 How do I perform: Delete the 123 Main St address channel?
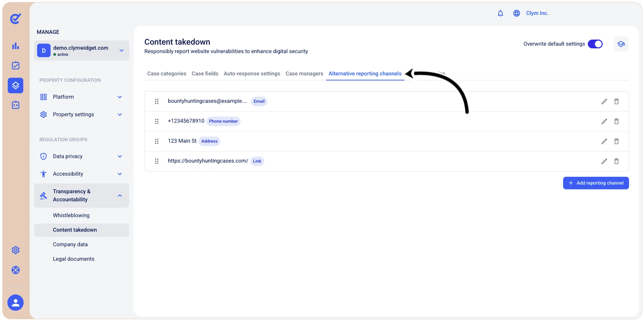point(616,141)
